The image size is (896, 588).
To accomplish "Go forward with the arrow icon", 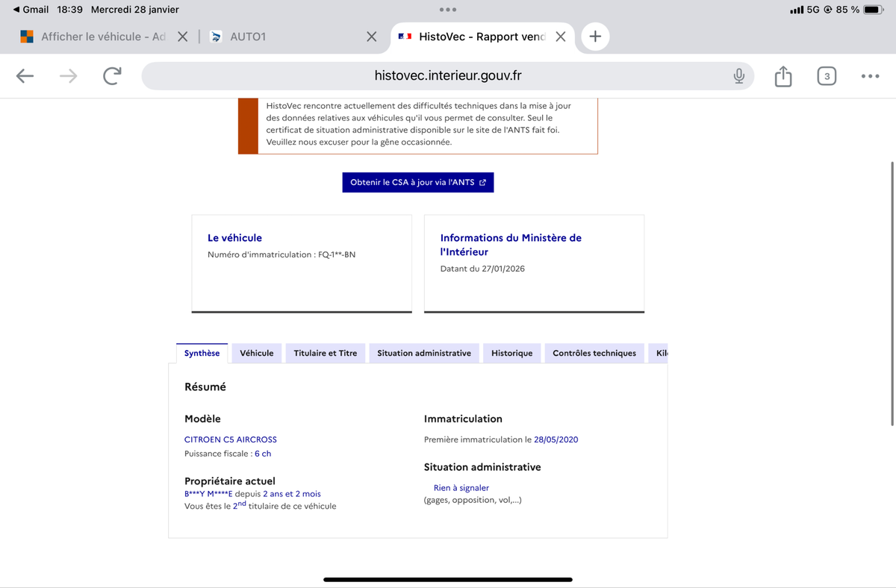I will point(69,75).
